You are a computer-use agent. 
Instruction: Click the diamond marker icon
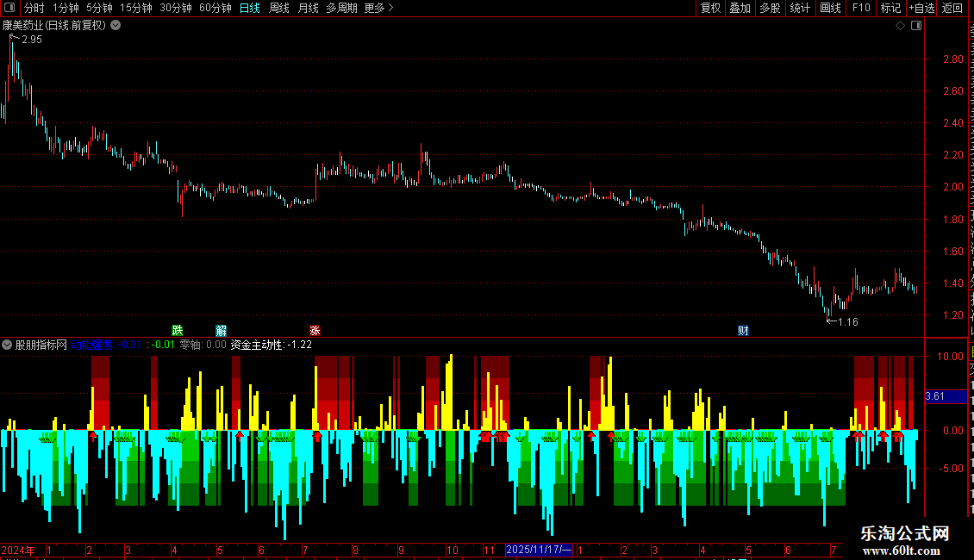(x=900, y=26)
